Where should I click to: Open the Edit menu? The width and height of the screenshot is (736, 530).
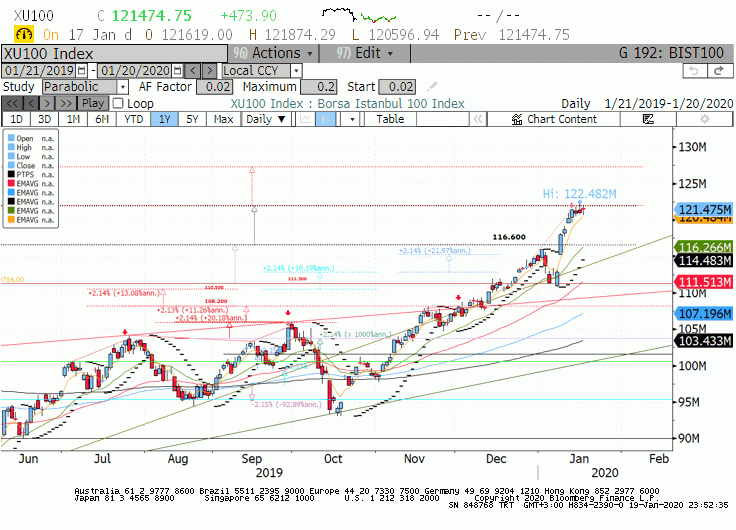click(x=365, y=53)
